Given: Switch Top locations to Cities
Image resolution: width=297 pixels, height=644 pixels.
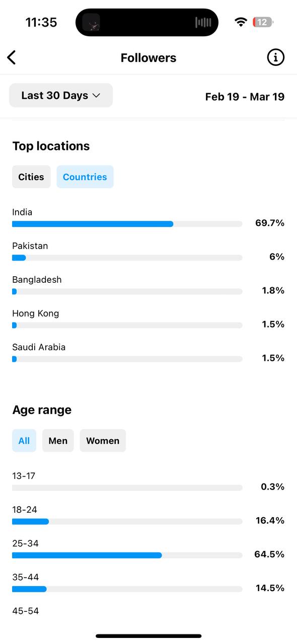Looking at the screenshot, I should (31, 177).
